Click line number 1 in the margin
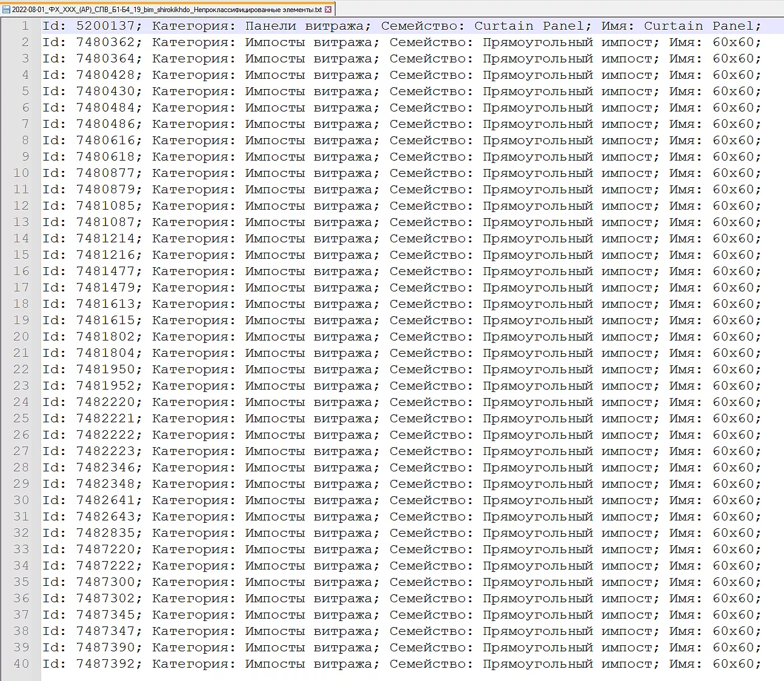 25,26
